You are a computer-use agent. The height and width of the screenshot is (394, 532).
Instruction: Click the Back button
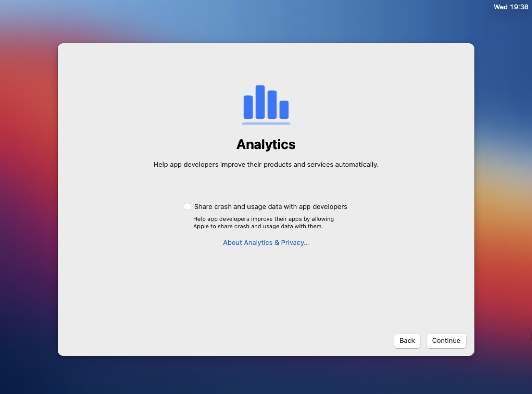click(x=407, y=341)
